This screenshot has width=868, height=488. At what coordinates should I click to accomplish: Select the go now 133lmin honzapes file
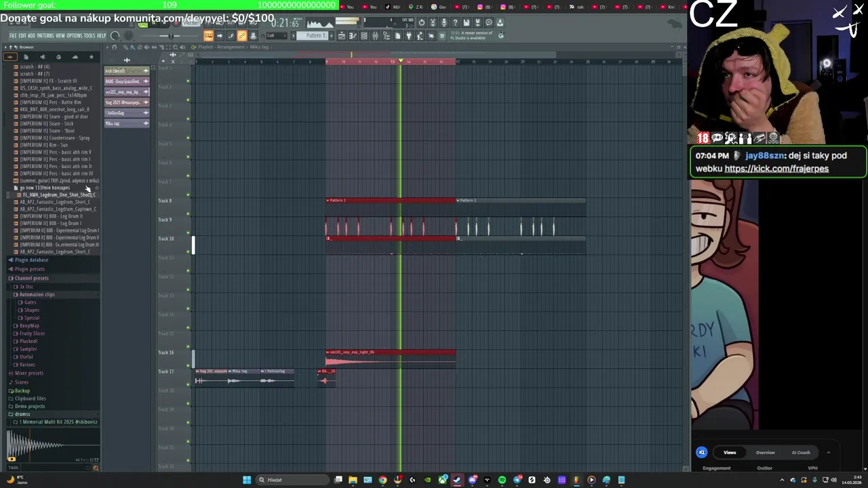pyautogui.click(x=45, y=188)
